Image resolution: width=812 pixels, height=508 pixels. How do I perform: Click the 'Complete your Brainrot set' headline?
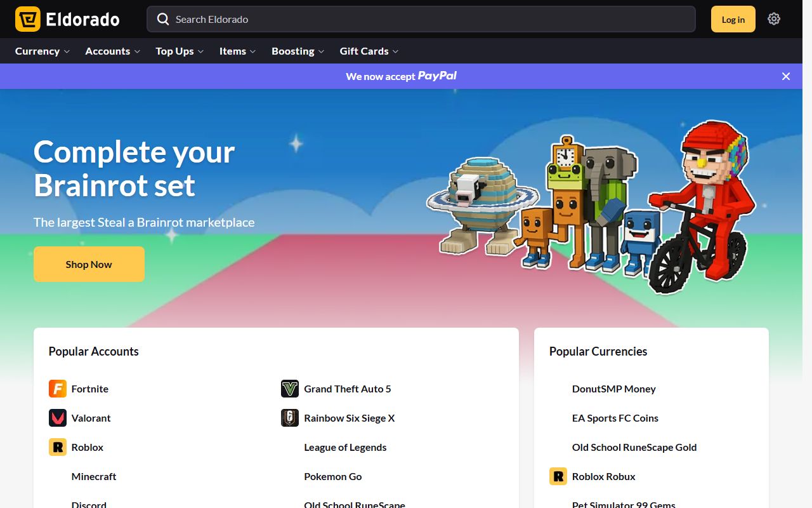pos(134,168)
